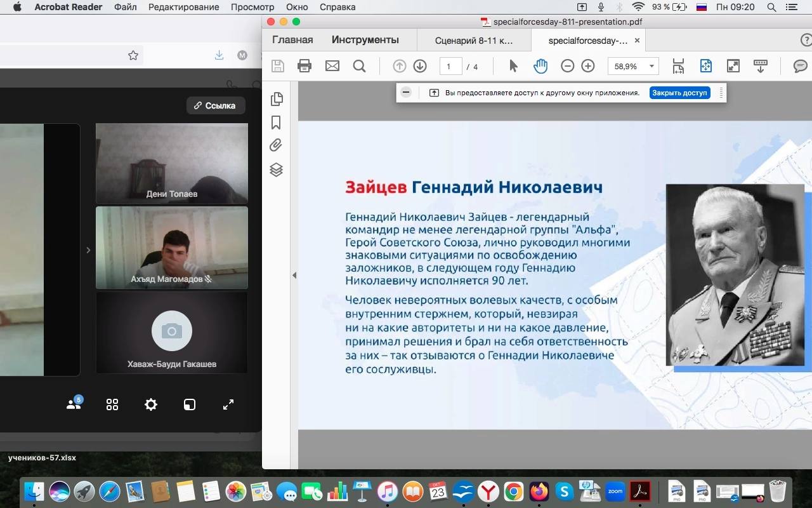Click the page number input field
Image resolution: width=812 pixels, height=508 pixels.
(x=450, y=66)
